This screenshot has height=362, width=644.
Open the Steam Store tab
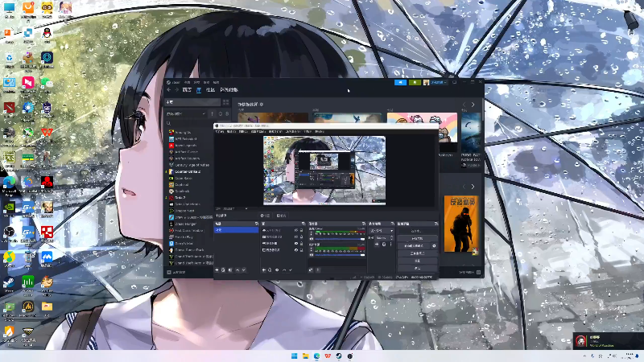(x=187, y=89)
